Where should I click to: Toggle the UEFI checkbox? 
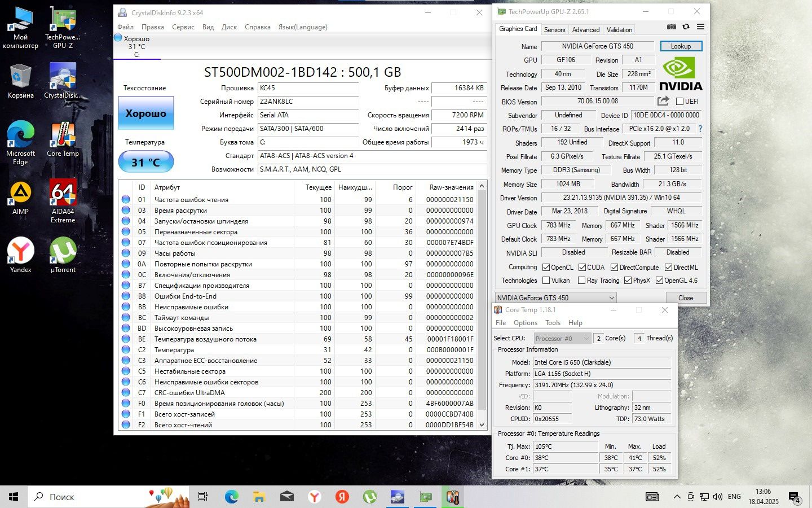[x=679, y=102]
